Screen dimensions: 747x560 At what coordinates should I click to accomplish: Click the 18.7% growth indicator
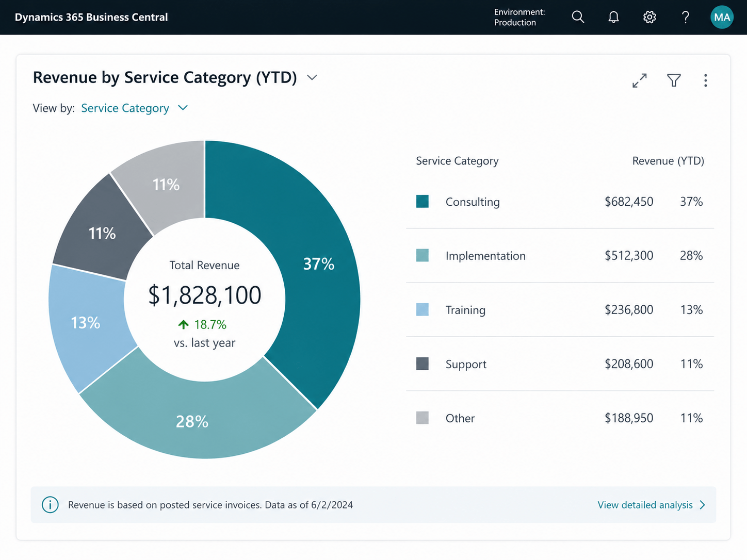pos(202,324)
